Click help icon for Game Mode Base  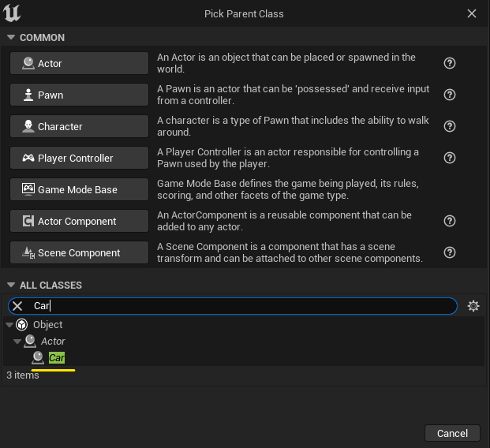(450, 189)
